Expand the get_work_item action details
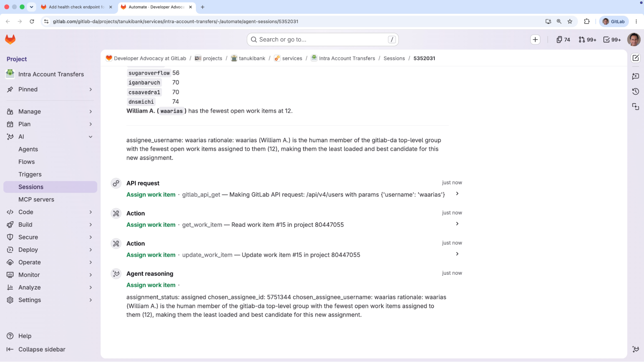Viewport: 644px width, 362px height. 457,224
